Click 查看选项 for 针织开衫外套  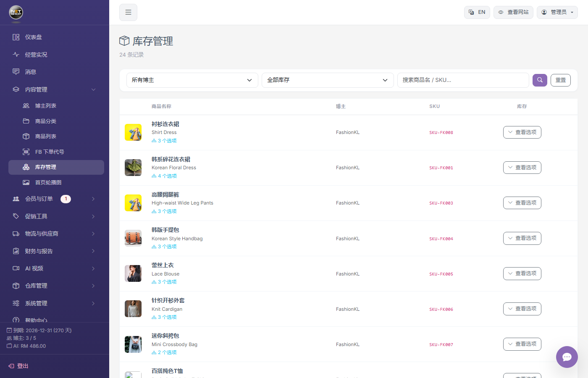pos(522,309)
